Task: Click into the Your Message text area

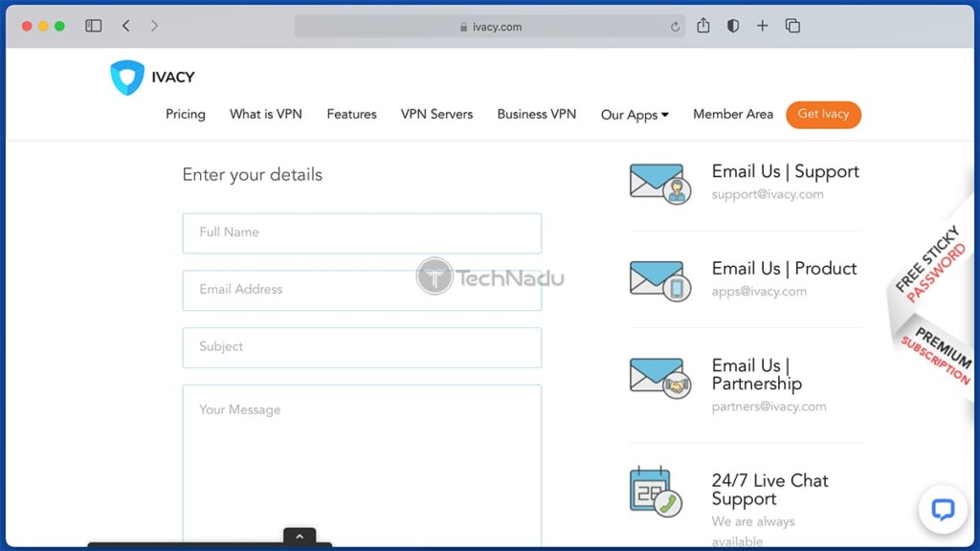Action: point(362,465)
